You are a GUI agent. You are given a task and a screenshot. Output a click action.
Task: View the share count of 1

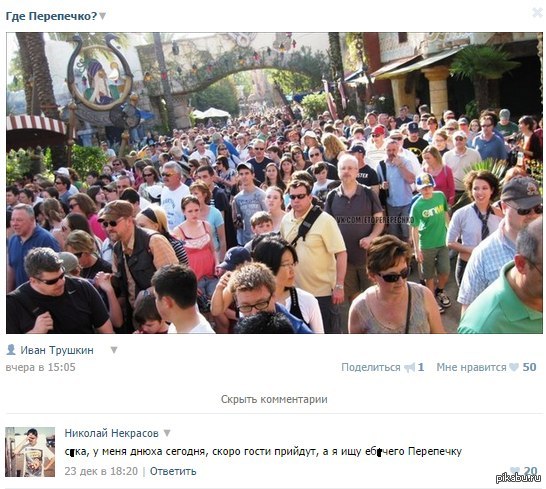[421, 367]
